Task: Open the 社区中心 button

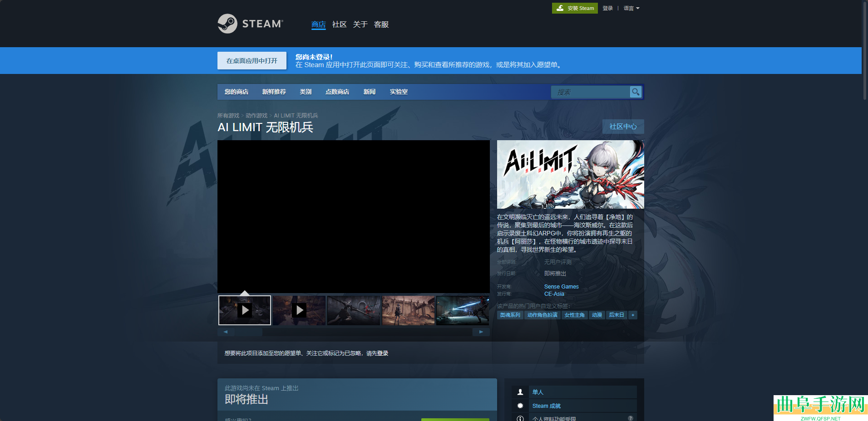Action: coord(623,127)
